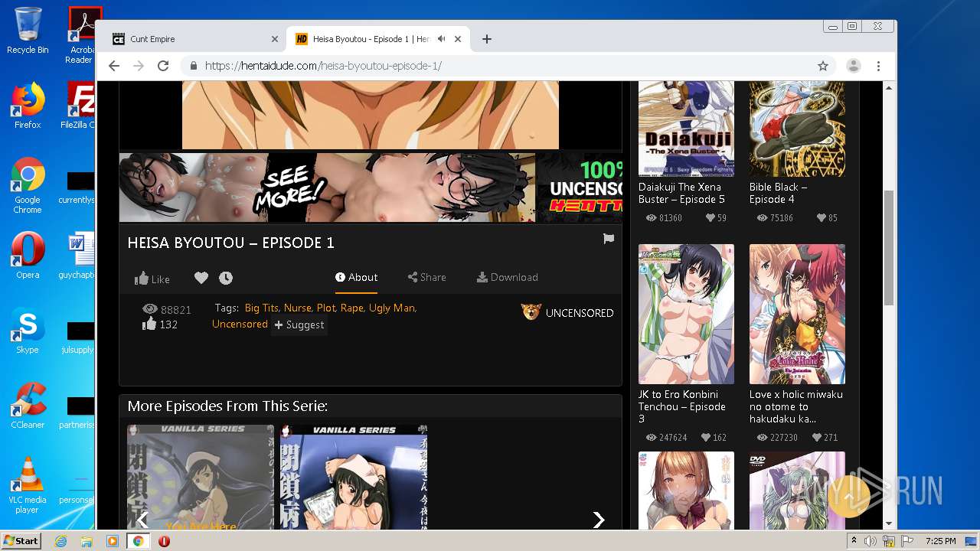980x551 pixels.
Task: Open Windows Media Player from taskbar
Action: 113,541
